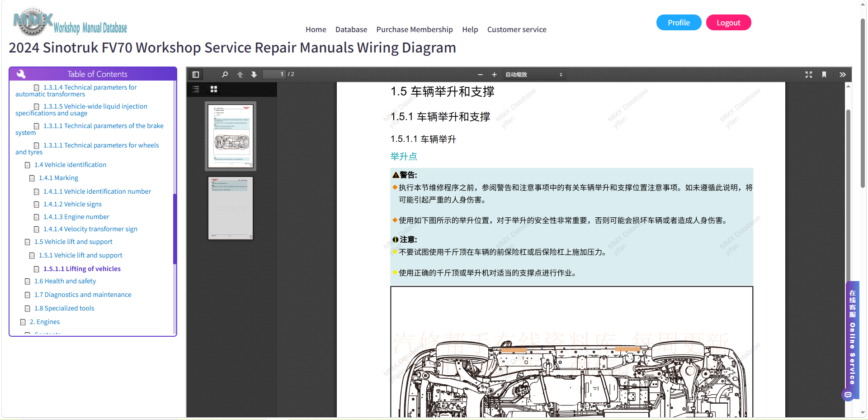This screenshot has width=868, height=420.
Task: Toggle the PDF sidebar panel
Action: point(196,75)
